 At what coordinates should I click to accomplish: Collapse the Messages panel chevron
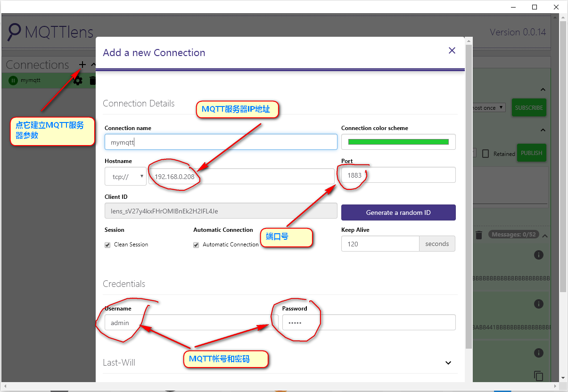(x=545, y=236)
